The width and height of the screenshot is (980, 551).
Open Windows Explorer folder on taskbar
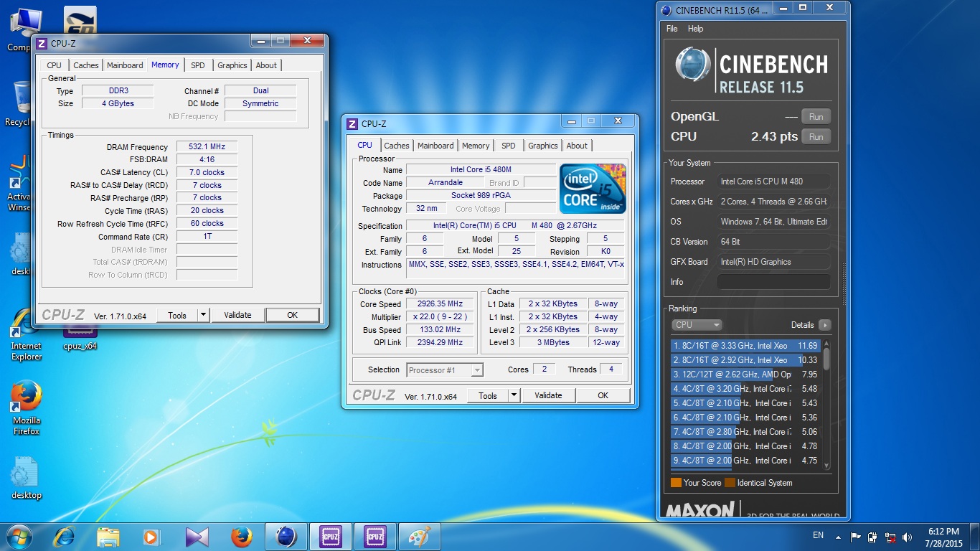pyautogui.click(x=108, y=537)
